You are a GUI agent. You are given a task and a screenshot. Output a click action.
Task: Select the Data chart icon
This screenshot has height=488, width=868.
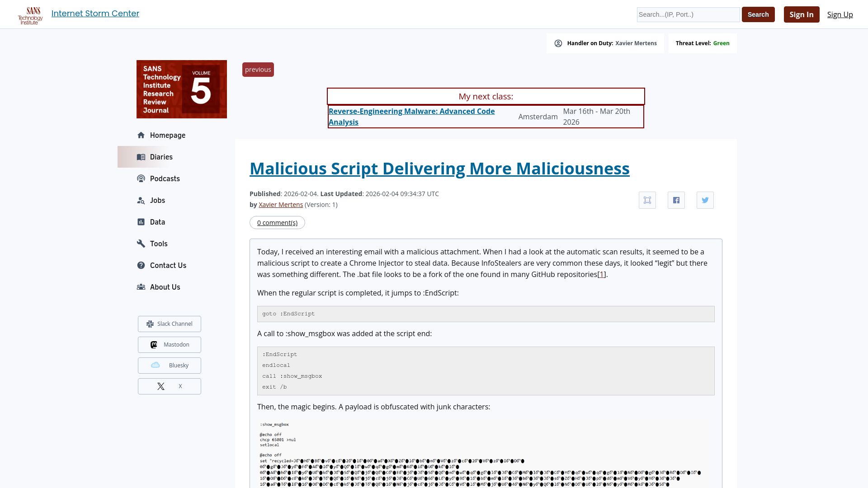coord(141,222)
